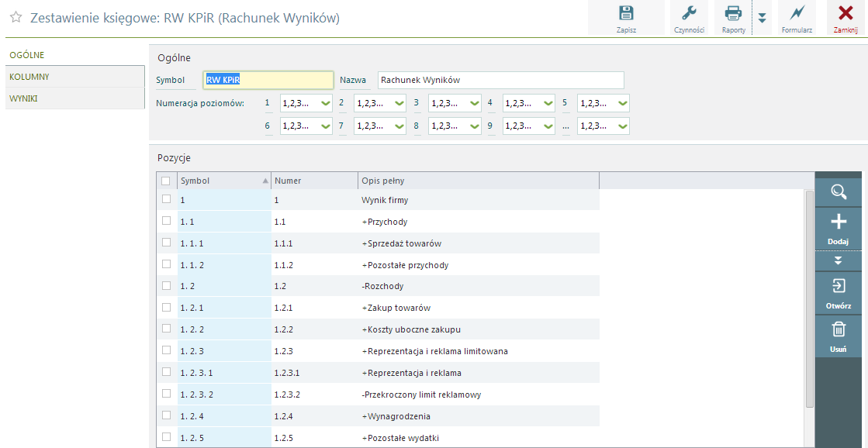Screen dimensions: 868x448
Task: Toggle the select-all checkbox in table header
Action: coord(165,181)
